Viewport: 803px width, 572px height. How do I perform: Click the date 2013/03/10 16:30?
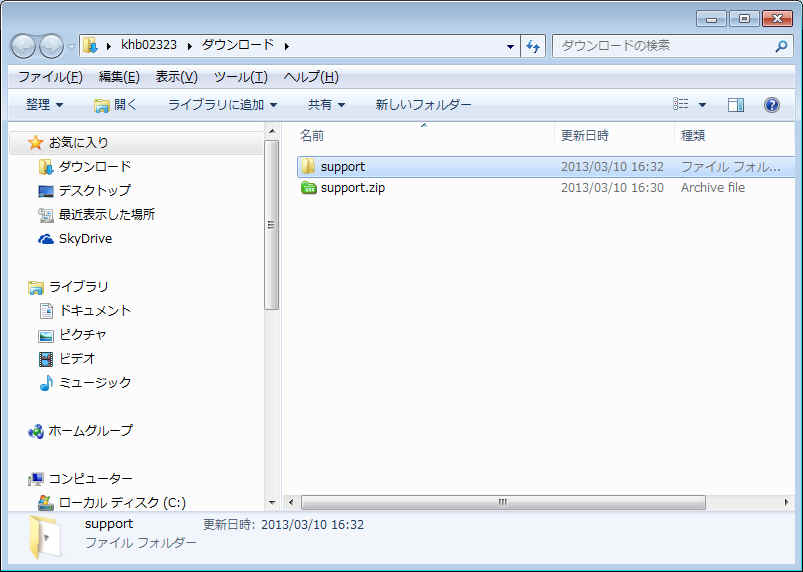[612, 188]
